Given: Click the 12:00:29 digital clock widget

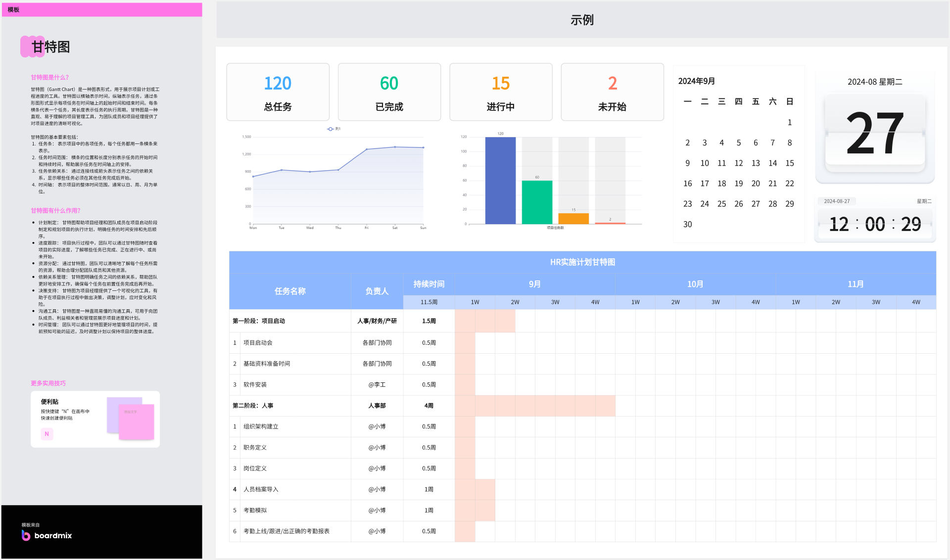Looking at the screenshot, I should 874,225.
